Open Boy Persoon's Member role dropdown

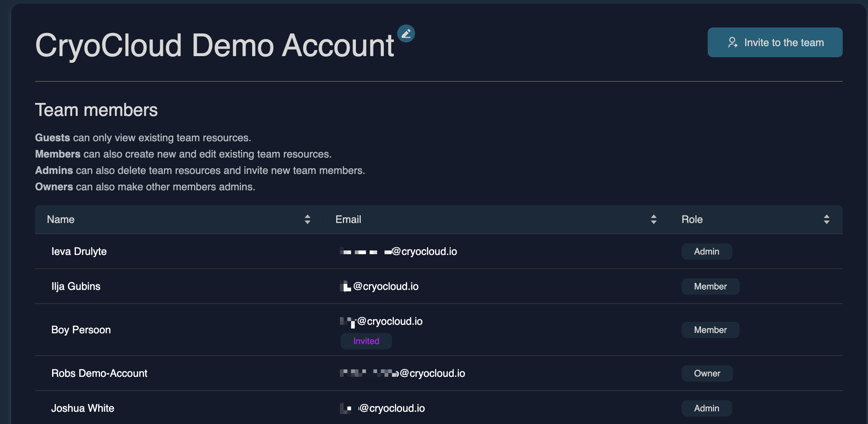point(710,330)
